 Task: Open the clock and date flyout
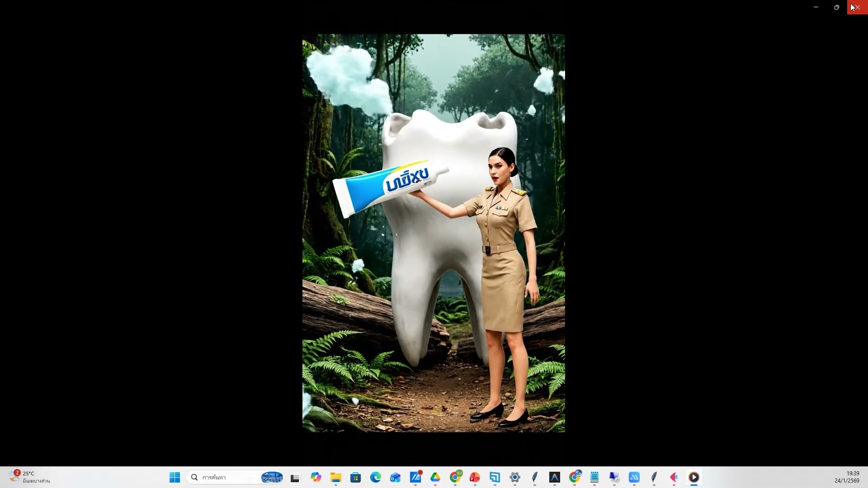click(x=846, y=477)
